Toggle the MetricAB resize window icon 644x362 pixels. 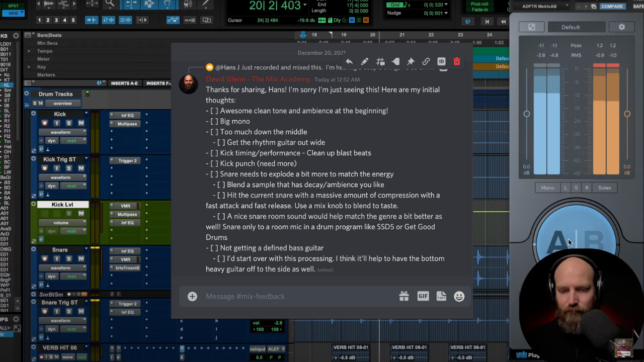[x=531, y=27]
